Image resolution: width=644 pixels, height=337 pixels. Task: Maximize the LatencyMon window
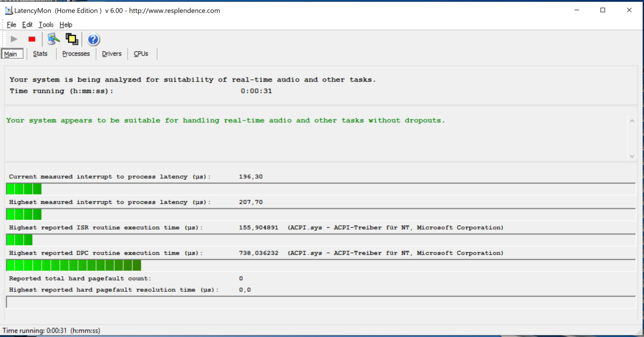click(x=603, y=10)
